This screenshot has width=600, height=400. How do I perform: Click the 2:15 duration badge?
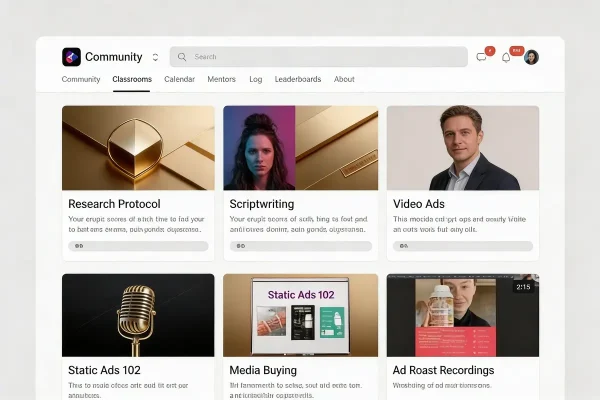[x=523, y=287]
